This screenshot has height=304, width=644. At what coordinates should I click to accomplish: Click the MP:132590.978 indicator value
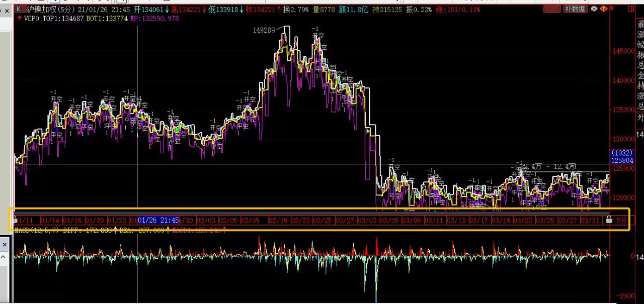click(x=154, y=19)
